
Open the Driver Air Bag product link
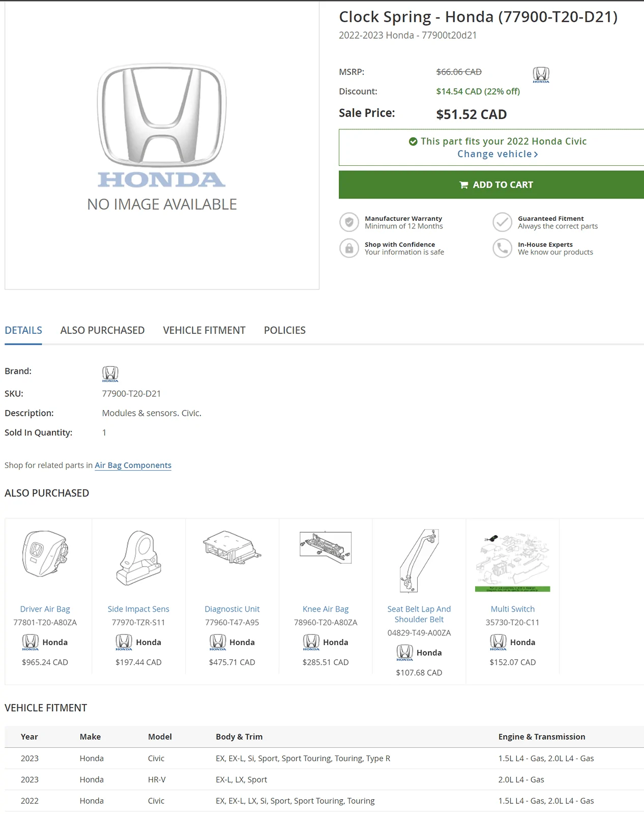tap(45, 609)
